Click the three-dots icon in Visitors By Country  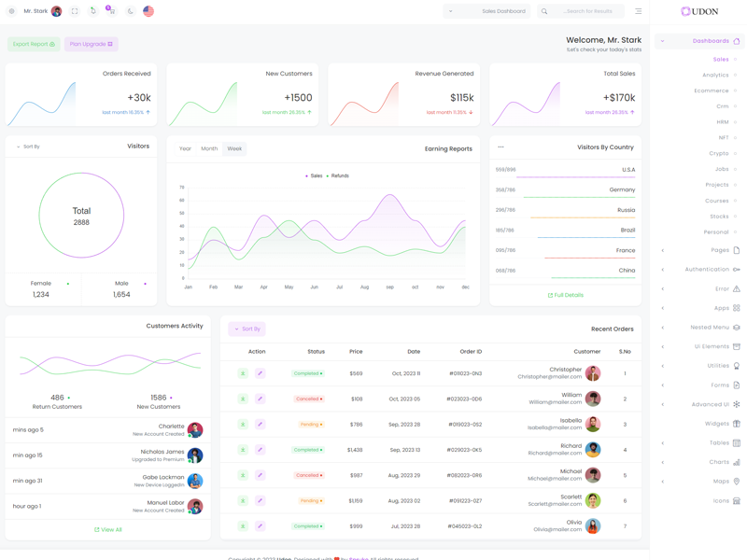point(500,147)
